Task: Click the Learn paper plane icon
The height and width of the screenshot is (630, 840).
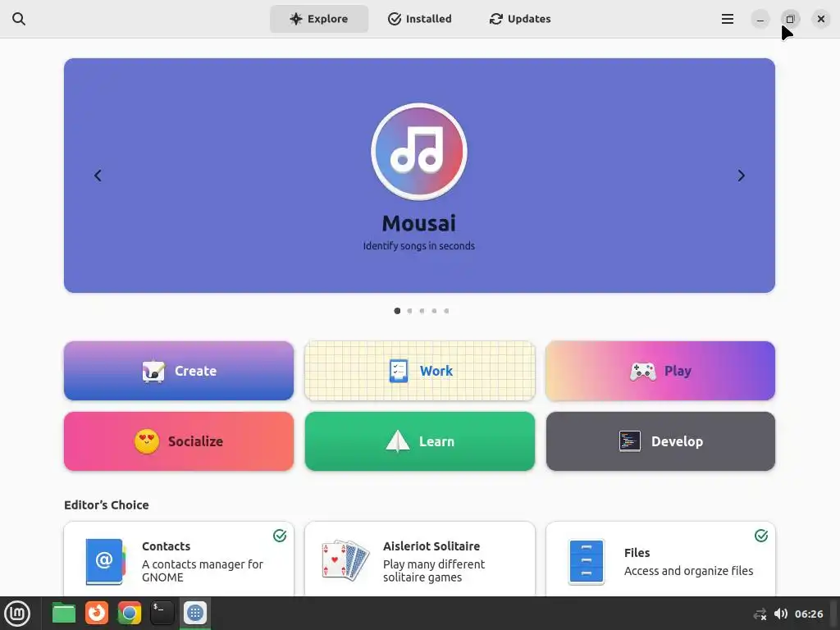Action: coord(398,441)
